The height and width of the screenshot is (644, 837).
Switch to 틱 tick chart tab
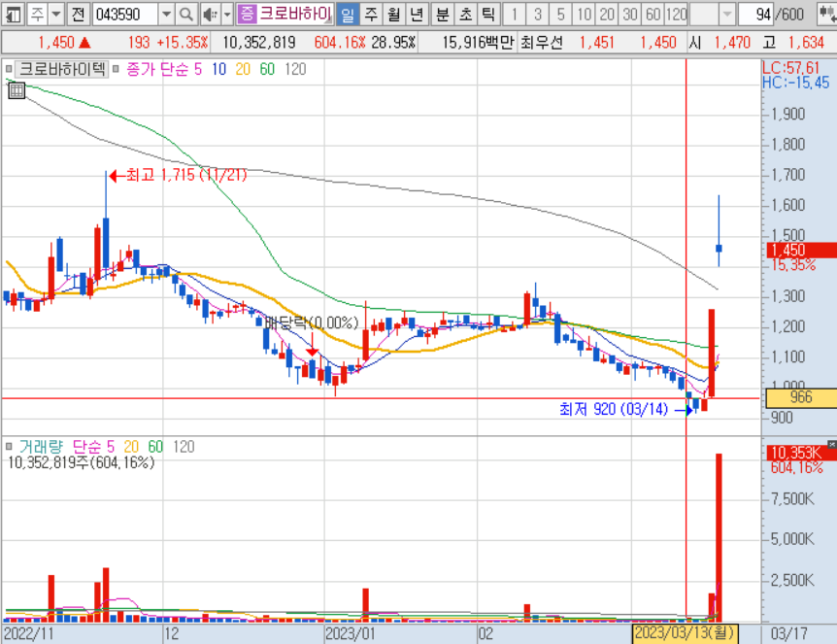click(x=488, y=15)
